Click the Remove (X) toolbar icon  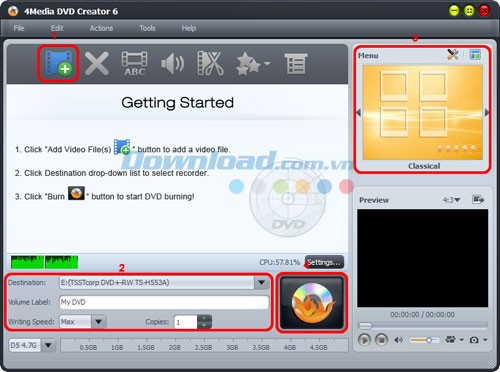click(97, 63)
